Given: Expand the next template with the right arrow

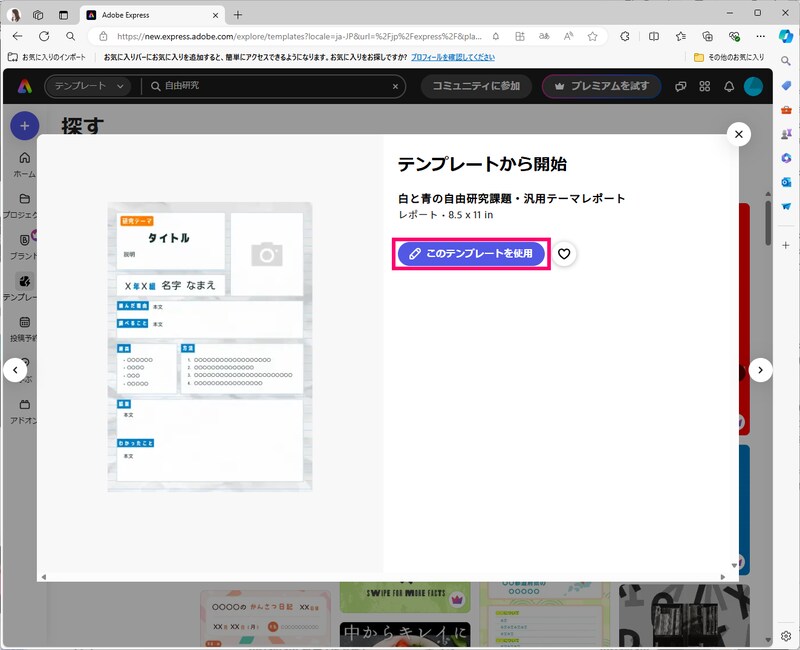Looking at the screenshot, I should point(762,370).
